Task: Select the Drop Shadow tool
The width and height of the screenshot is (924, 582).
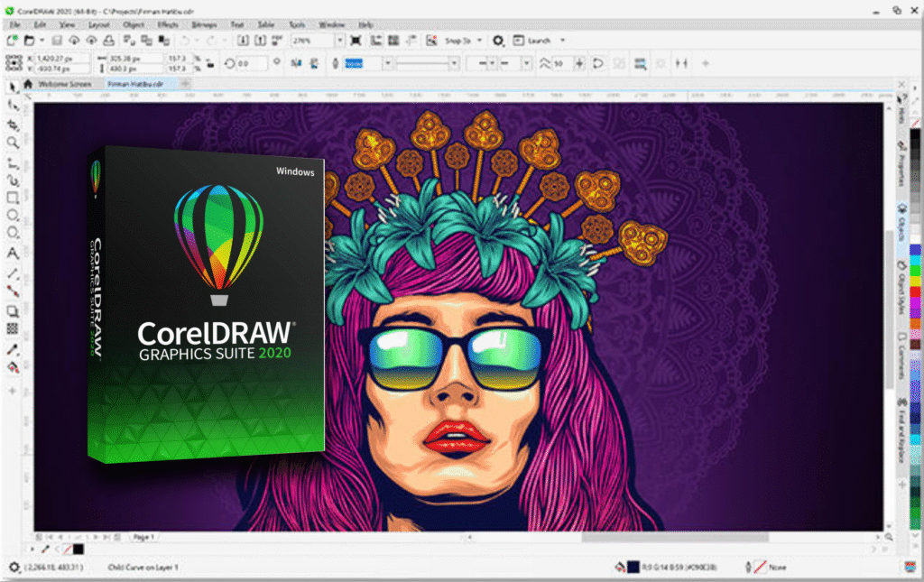Action: pyautogui.click(x=13, y=311)
